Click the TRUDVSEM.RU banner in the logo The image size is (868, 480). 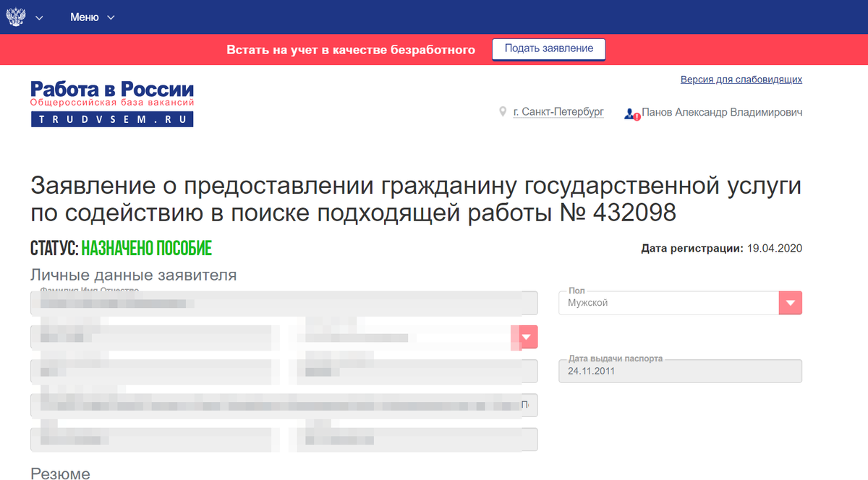(x=111, y=119)
